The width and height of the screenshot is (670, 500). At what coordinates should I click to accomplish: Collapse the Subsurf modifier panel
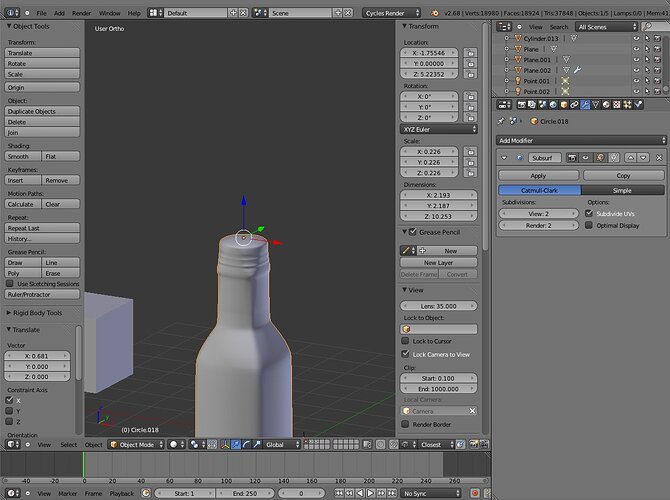(504, 158)
